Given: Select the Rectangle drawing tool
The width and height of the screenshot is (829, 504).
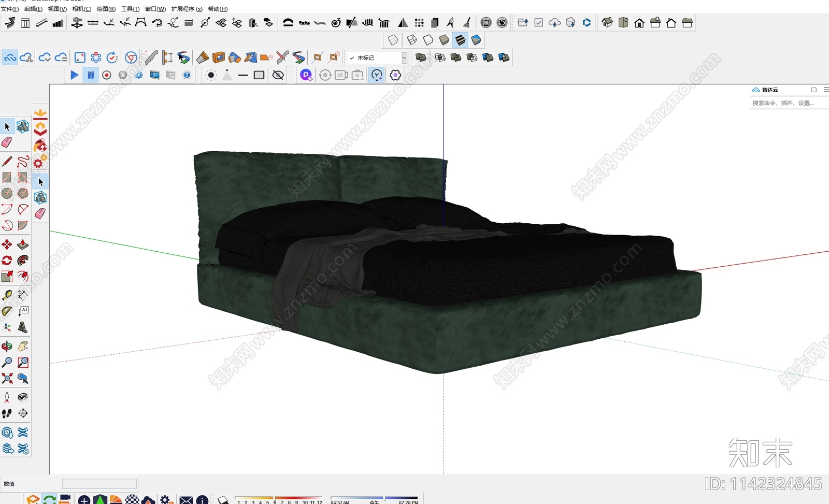Looking at the screenshot, I should (7, 178).
